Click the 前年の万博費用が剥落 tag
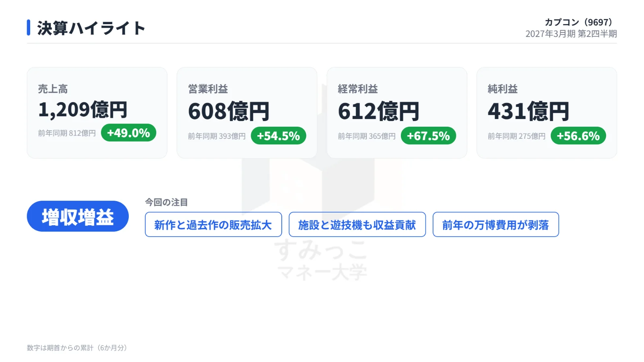644x362 pixels. pos(495,224)
